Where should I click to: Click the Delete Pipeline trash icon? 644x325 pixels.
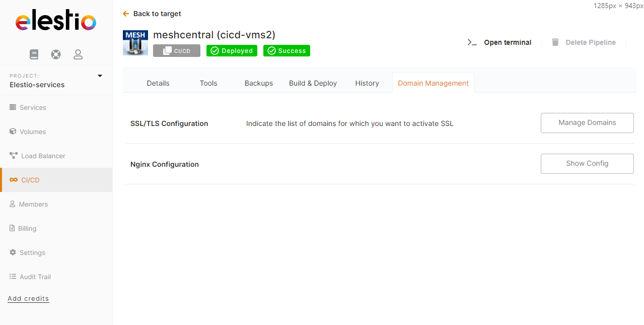coord(555,42)
